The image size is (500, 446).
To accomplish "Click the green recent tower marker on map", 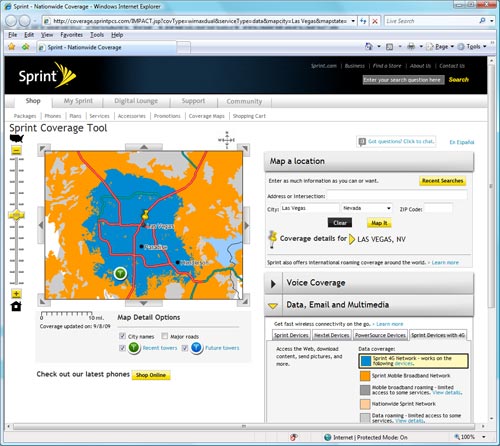I will [120, 273].
